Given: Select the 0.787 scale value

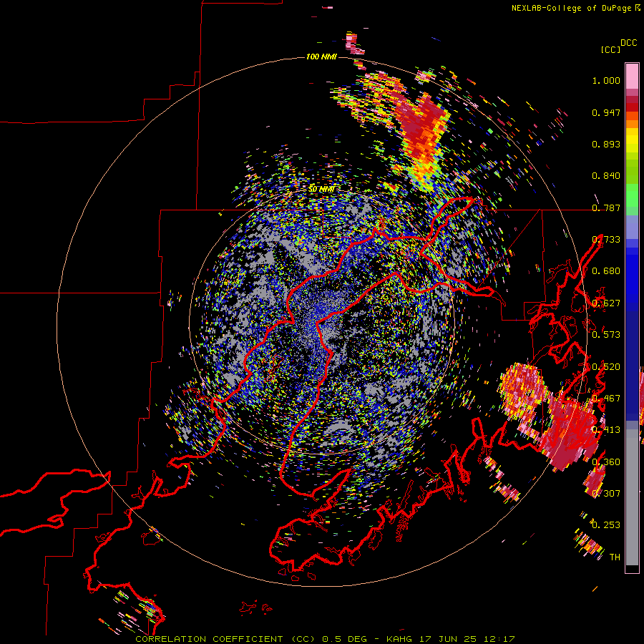Looking at the screenshot, I should [606, 208].
